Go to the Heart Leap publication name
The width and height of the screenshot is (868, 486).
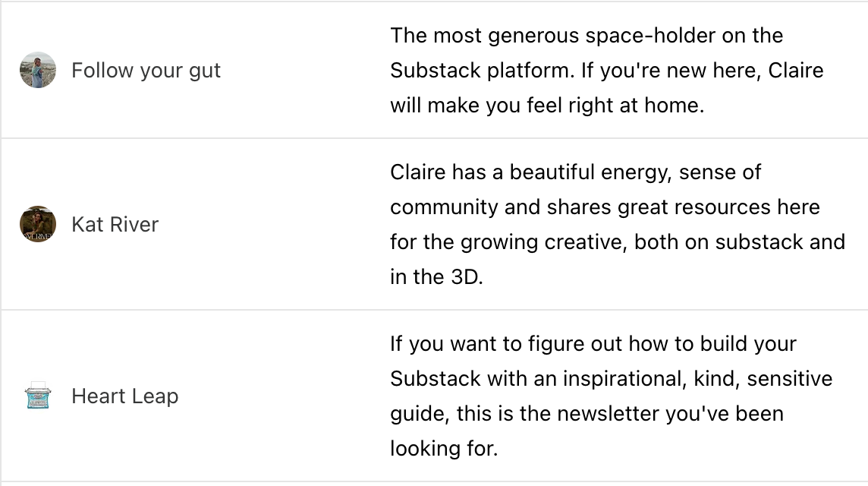click(124, 396)
